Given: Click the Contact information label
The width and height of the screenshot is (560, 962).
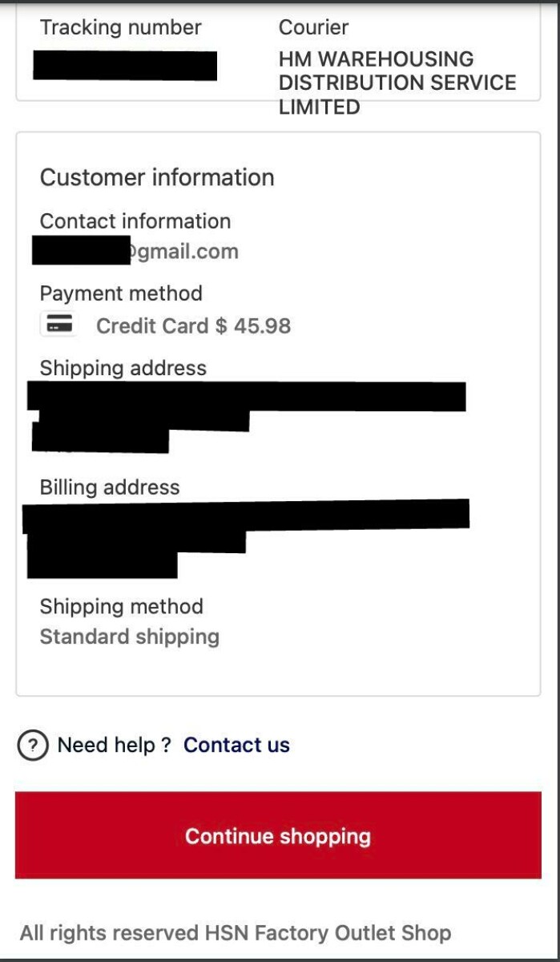Looking at the screenshot, I should point(135,221).
